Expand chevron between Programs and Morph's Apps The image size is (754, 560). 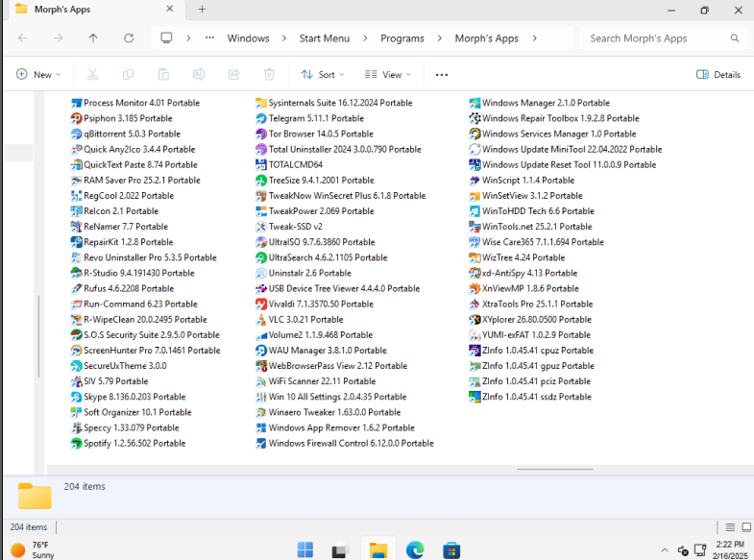(x=440, y=38)
